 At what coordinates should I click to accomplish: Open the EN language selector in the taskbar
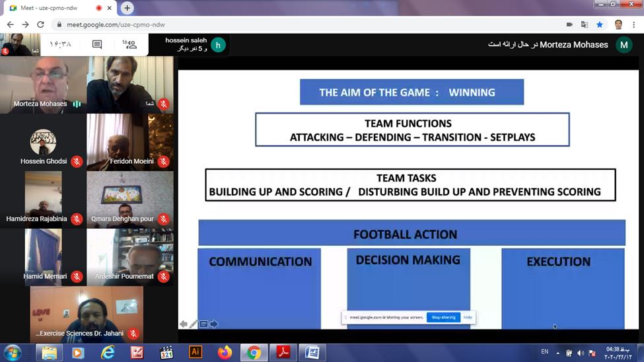(x=545, y=351)
